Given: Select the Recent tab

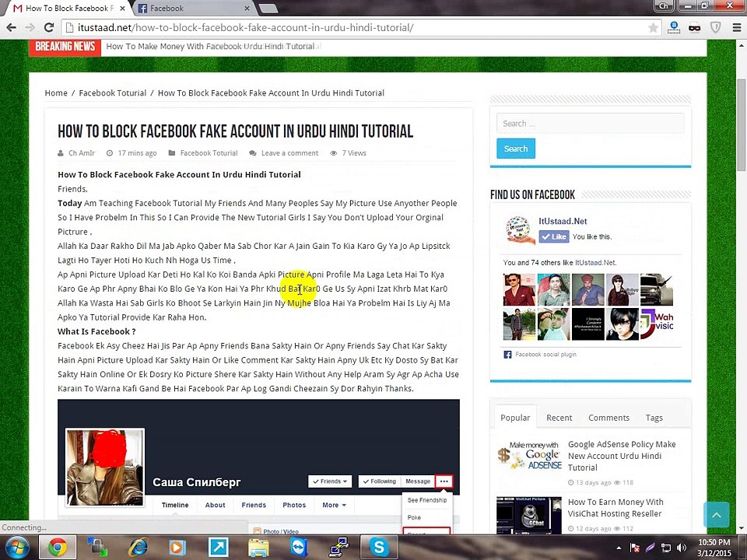Looking at the screenshot, I should click(559, 418).
